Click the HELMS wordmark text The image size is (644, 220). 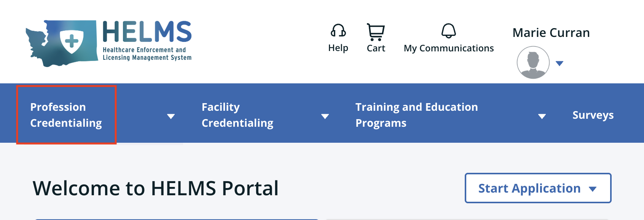point(147,32)
